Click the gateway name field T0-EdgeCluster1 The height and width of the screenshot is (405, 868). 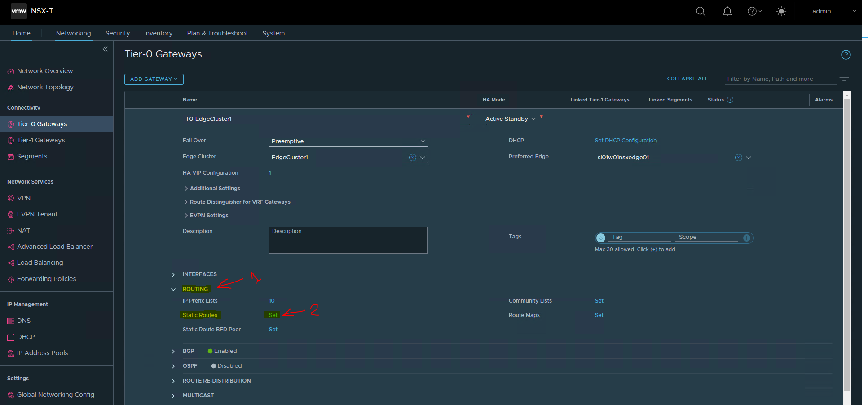click(x=324, y=119)
